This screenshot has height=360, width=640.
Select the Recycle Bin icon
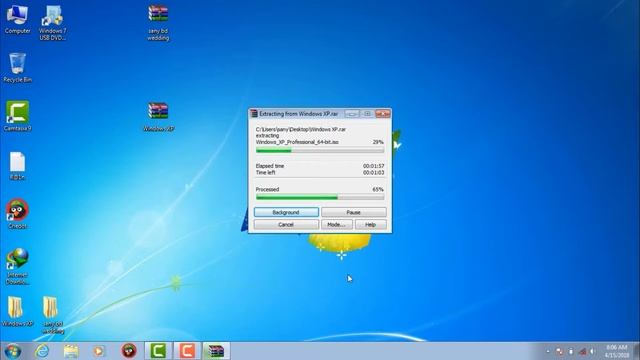point(17,68)
